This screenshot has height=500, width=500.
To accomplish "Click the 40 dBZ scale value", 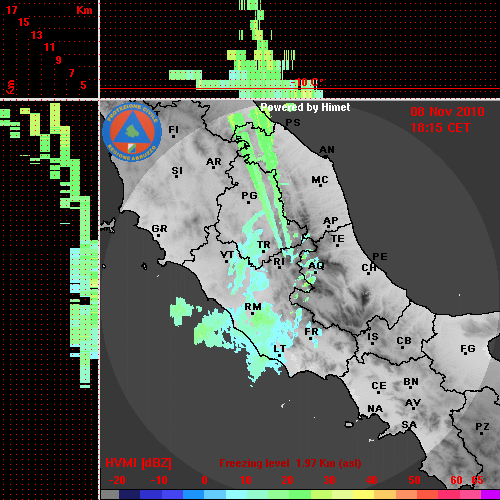I will 372,480.
